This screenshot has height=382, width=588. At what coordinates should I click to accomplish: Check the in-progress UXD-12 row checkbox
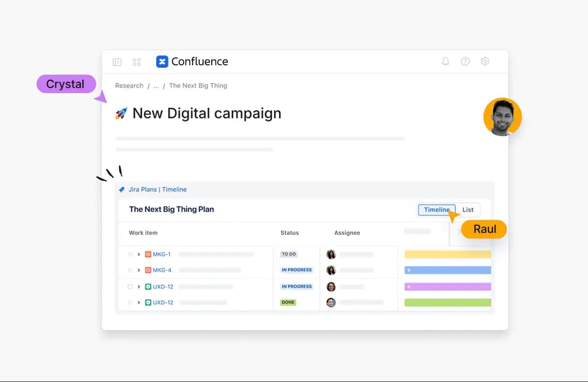130,286
